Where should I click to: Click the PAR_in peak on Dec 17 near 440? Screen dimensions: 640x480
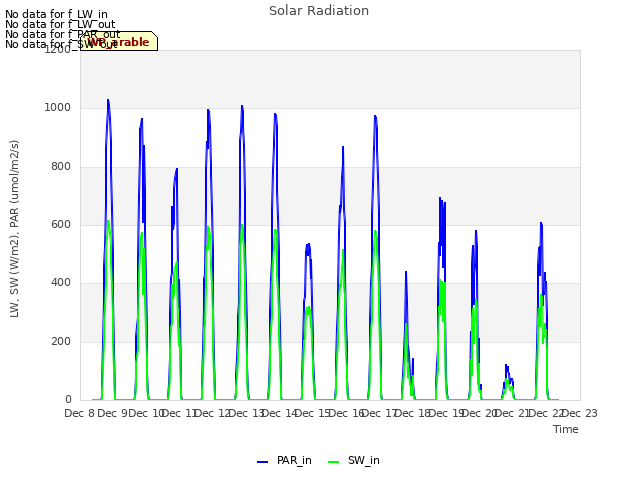click(x=406, y=272)
